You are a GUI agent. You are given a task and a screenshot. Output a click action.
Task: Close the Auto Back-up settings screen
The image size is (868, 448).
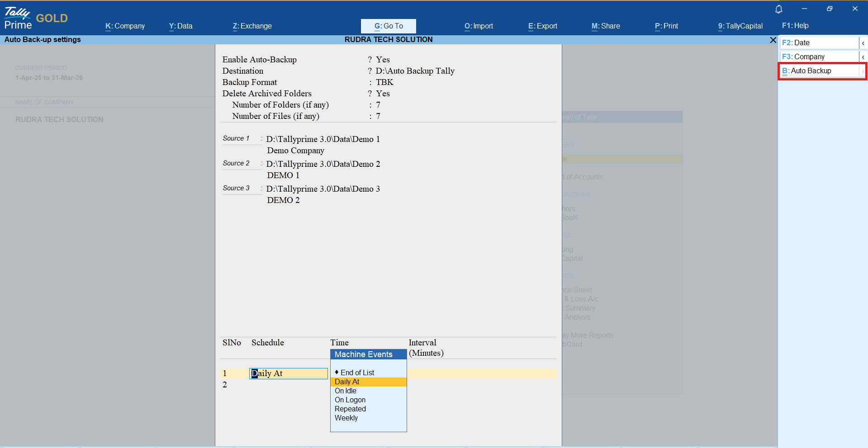tap(773, 40)
